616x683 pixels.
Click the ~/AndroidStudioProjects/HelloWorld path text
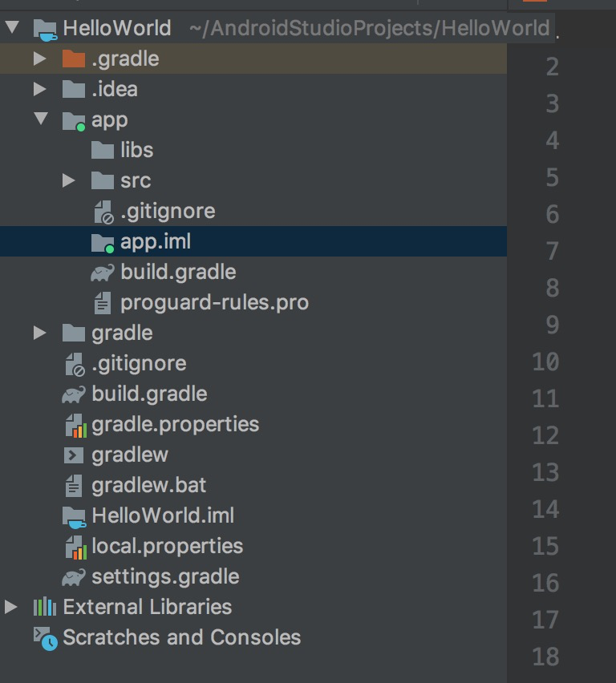[x=369, y=29]
